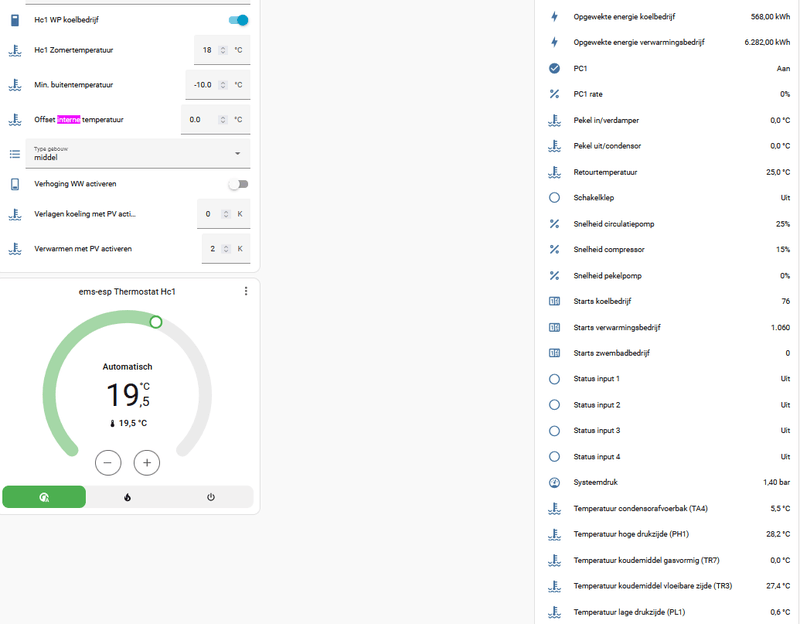Click the Min. buitentemperatuur value field

click(x=218, y=85)
